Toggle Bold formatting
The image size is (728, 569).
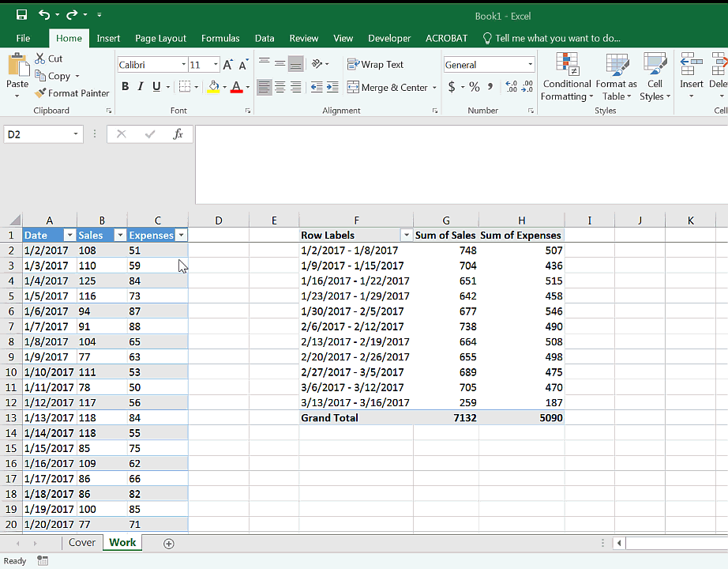(x=125, y=87)
